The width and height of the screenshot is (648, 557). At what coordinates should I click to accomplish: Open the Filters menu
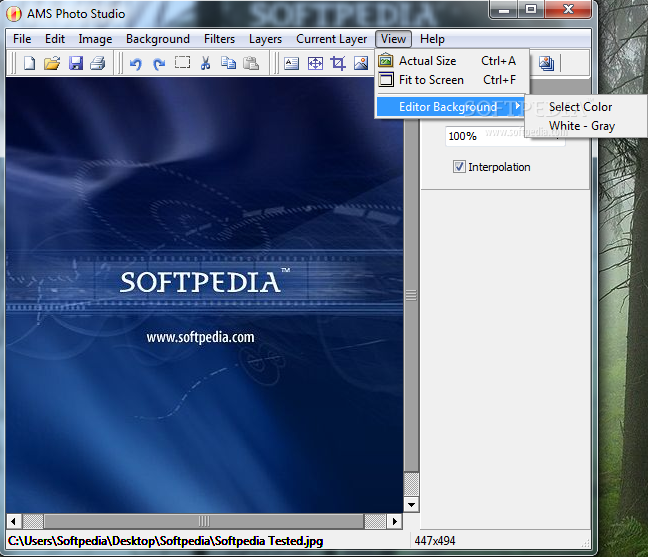coord(219,39)
